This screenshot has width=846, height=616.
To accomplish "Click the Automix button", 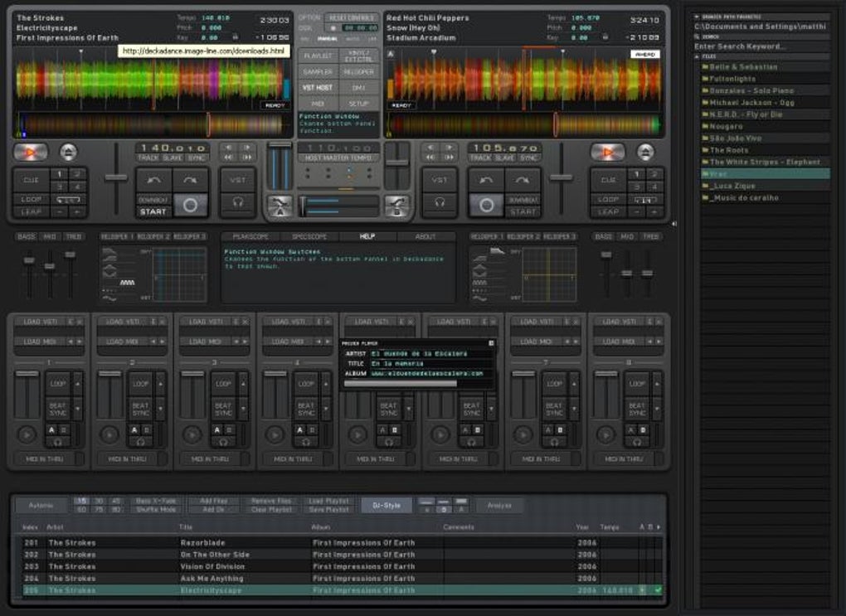I will (41, 505).
